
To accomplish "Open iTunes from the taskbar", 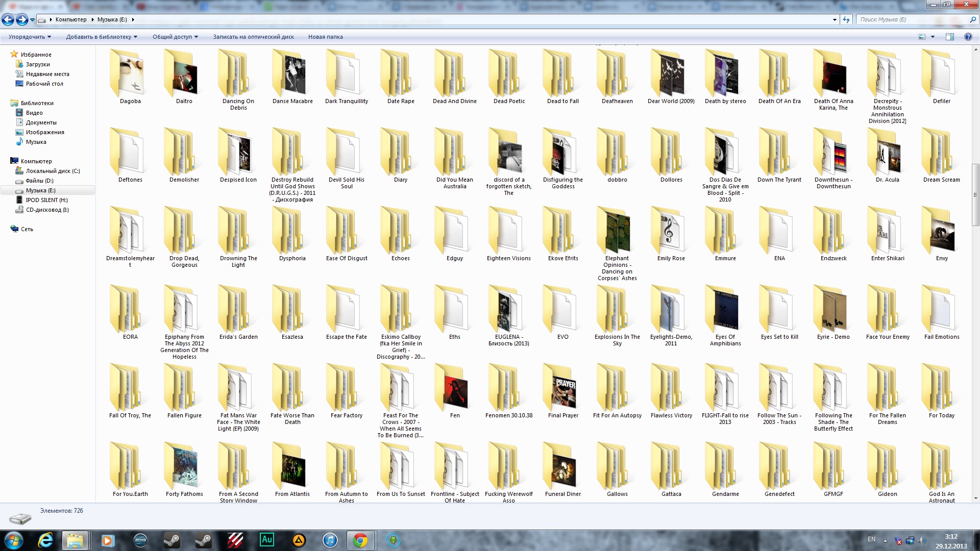I will [x=330, y=540].
